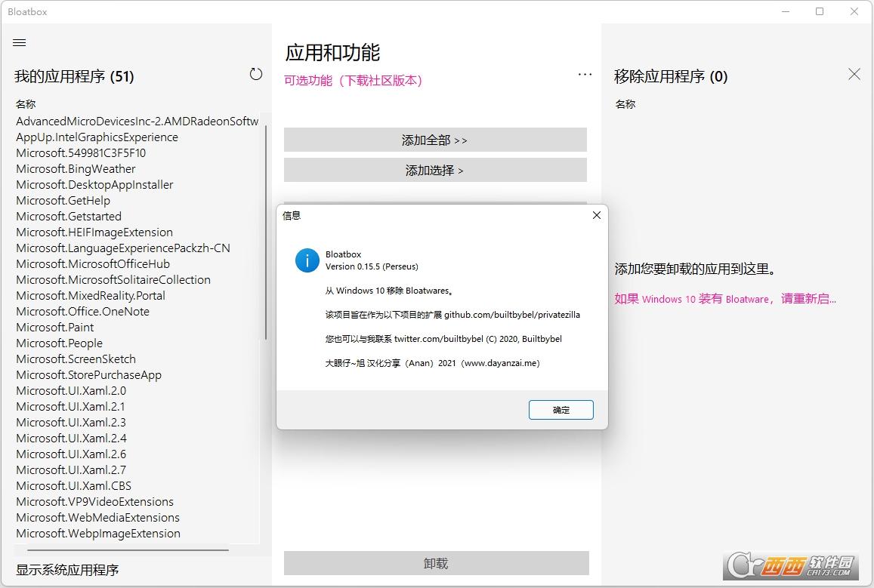Open 可选功能 (下载社区版本) link
Viewport: 874px width, 588px height.
click(x=354, y=81)
